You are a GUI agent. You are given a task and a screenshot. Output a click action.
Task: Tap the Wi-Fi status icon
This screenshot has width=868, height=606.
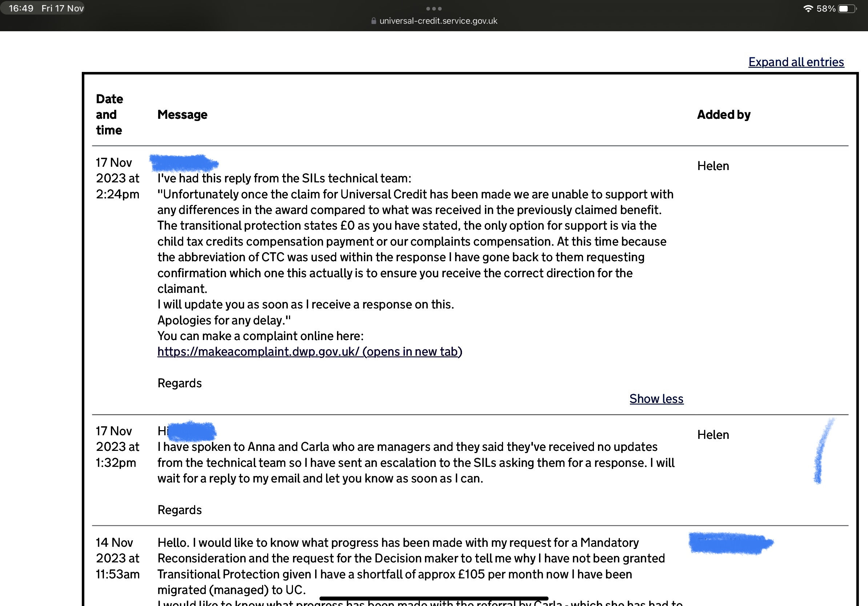point(808,8)
